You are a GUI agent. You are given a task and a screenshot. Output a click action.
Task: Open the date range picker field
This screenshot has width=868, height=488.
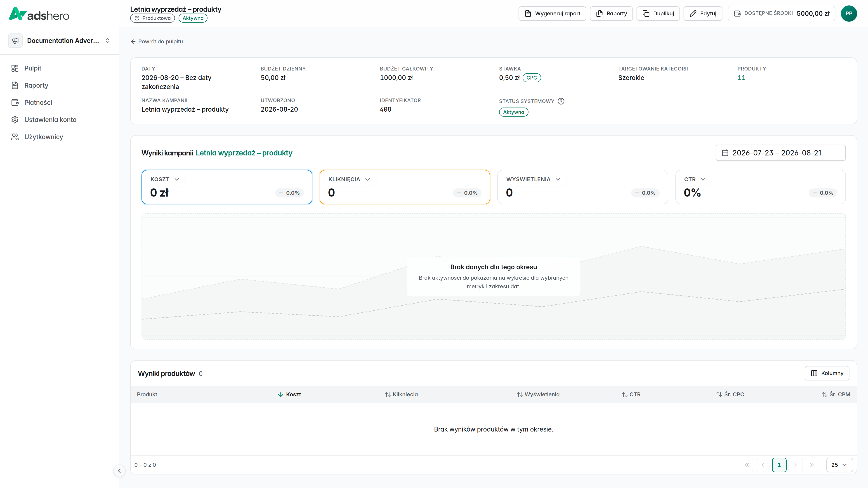point(780,153)
